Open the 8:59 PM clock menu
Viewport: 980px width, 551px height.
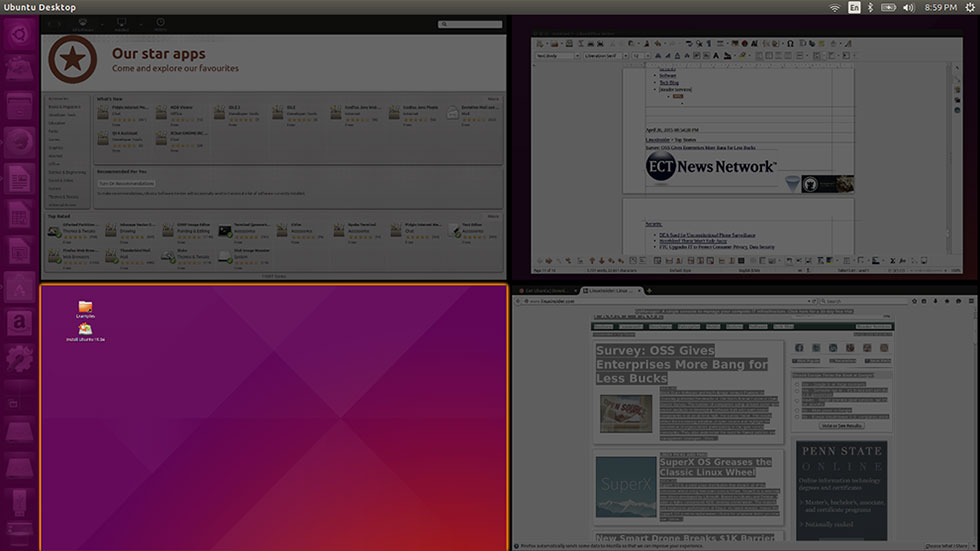click(941, 7)
